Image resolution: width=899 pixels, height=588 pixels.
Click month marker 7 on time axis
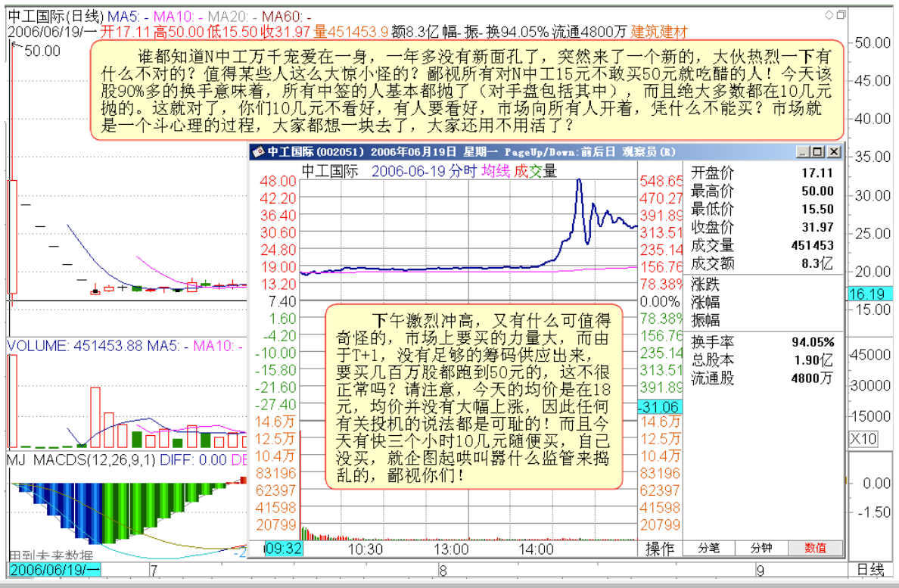point(154,571)
